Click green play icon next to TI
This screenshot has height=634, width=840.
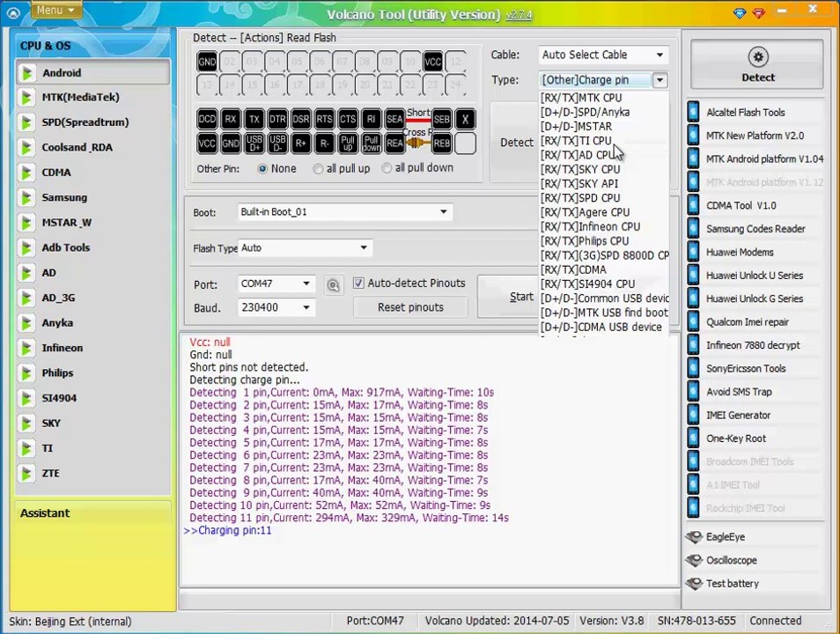pos(26,448)
